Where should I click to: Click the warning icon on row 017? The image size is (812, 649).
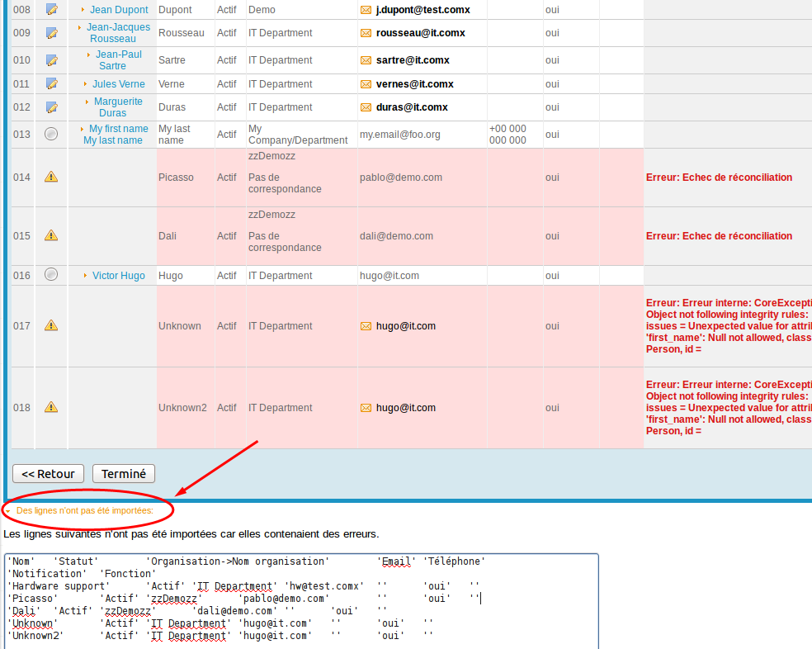click(x=51, y=325)
